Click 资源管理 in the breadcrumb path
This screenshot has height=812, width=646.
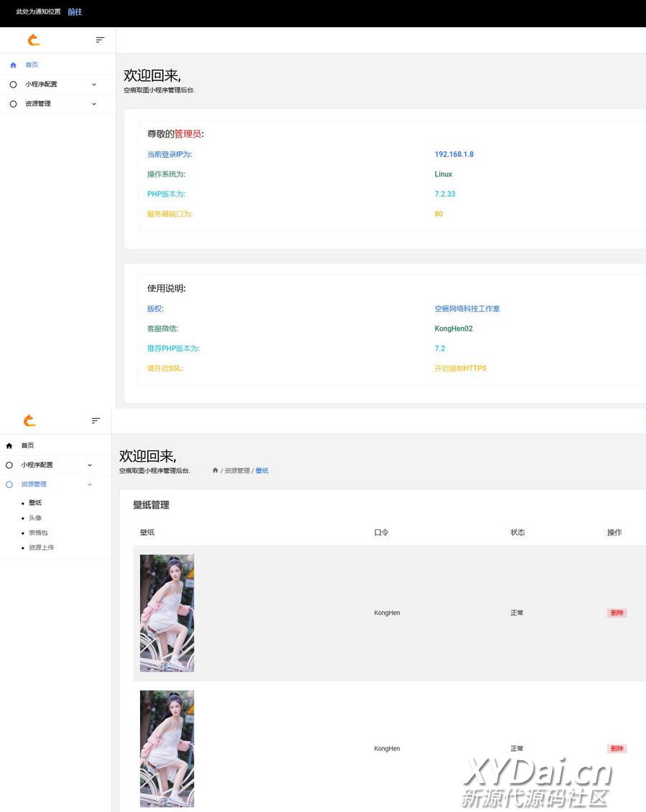(x=237, y=471)
